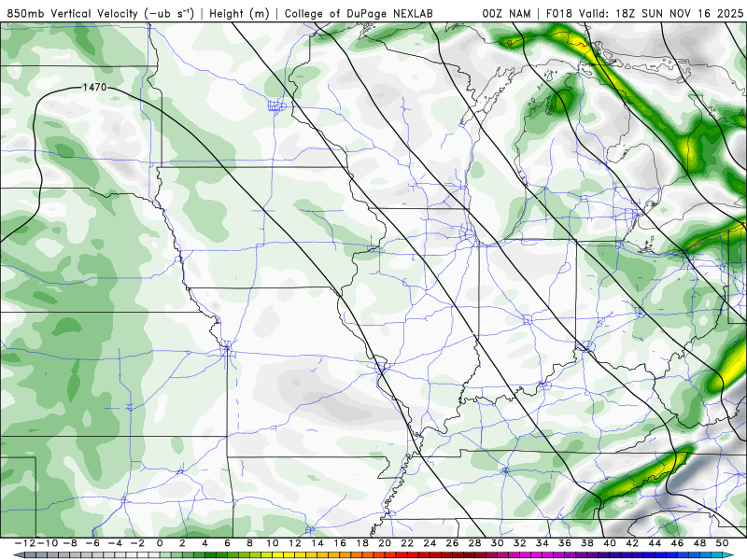The height and width of the screenshot is (560, 747).
Task: Click the "24" colorbar tick label
Action: (x=430, y=543)
